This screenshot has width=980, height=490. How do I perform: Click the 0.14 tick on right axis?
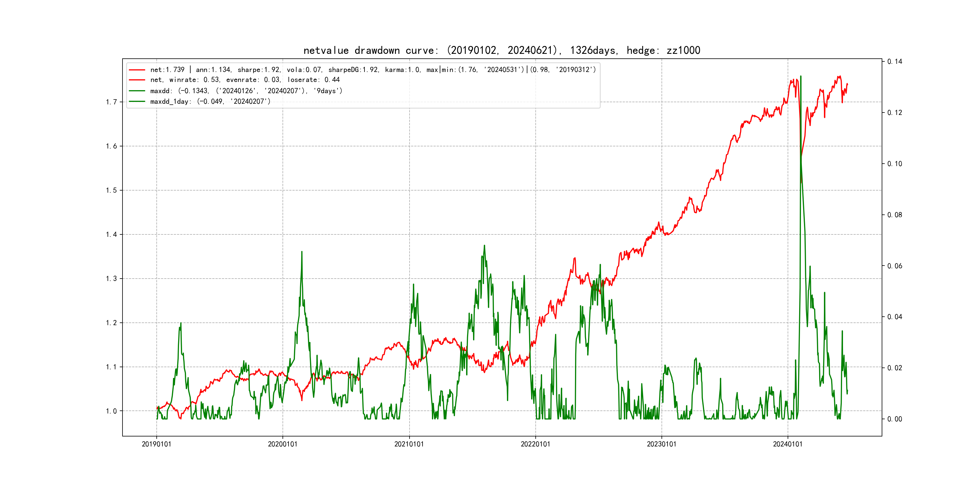[x=894, y=62]
